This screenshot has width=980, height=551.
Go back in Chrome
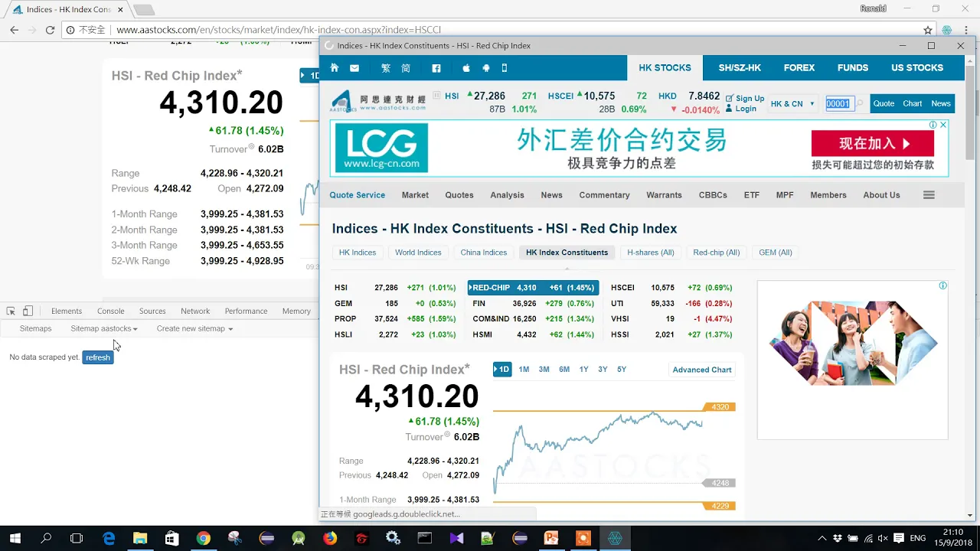(x=14, y=30)
